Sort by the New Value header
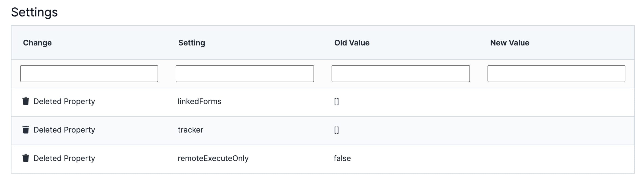The width and height of the screenshot is (644, 184). (510, 43)
